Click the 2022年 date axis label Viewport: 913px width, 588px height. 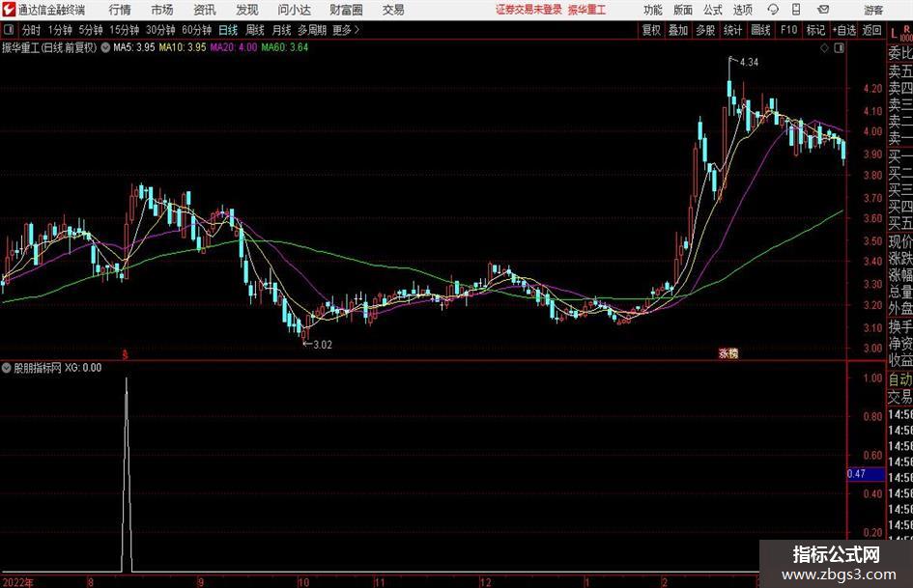click(17, 582)
